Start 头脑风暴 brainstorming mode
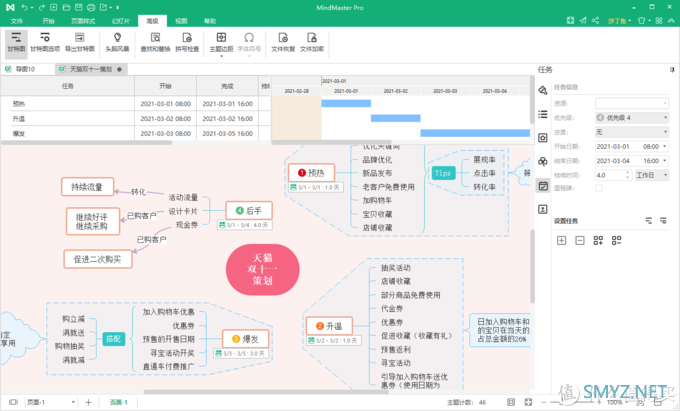 (x=117, y=43)
